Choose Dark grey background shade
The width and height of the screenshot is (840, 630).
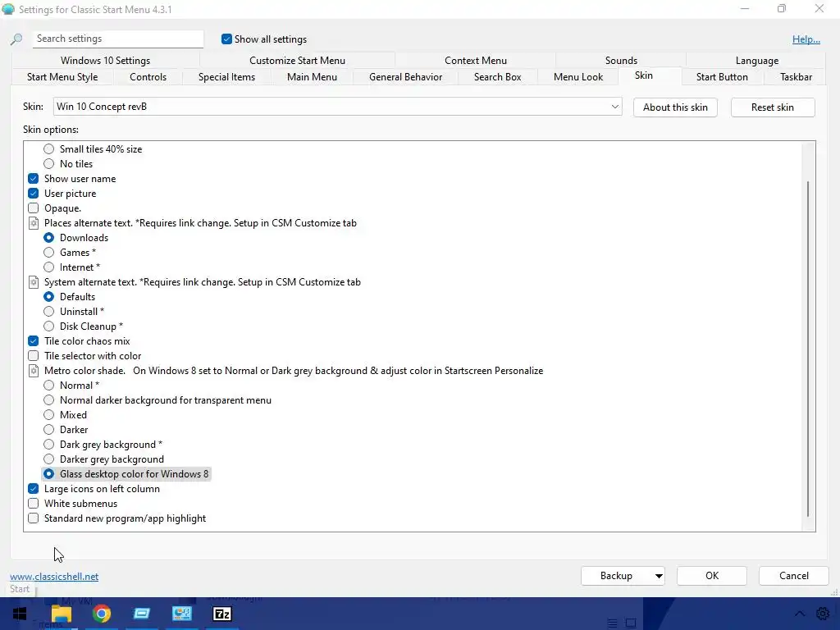pos(48,444)
